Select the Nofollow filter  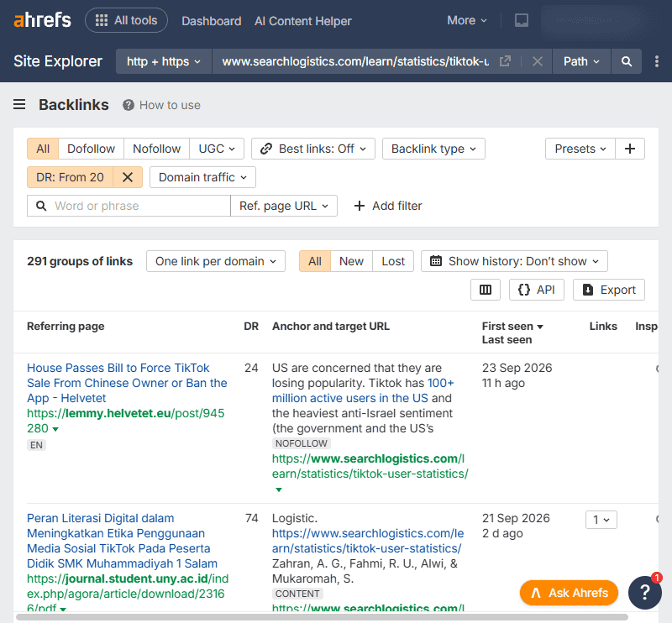pyautogui.click(x=156, y=149)
